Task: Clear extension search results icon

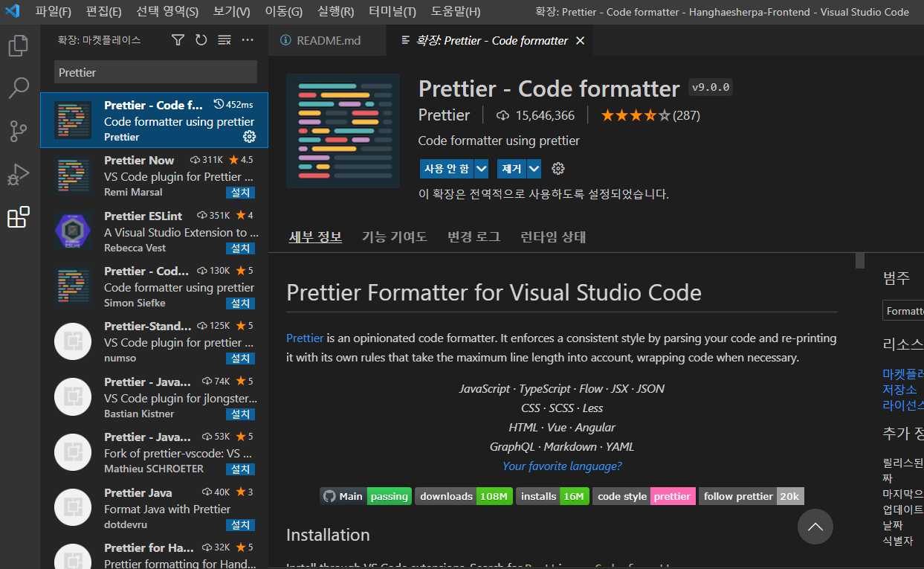Action: point(224,40)
